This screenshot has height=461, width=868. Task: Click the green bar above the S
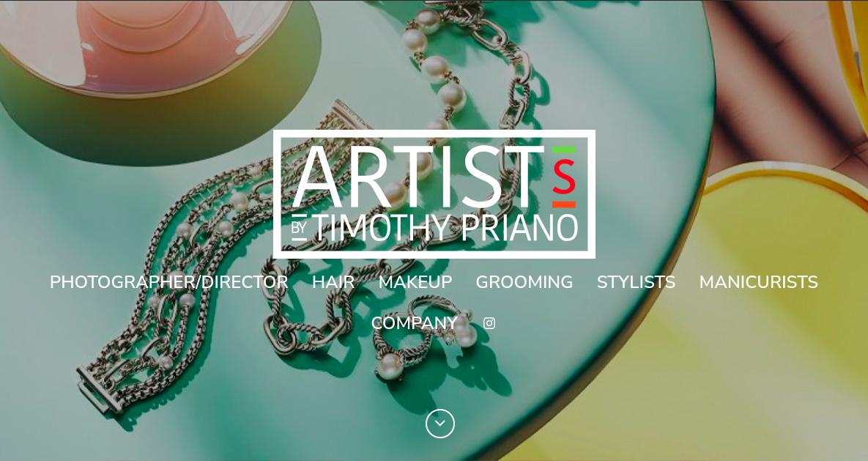click(564, 150)
